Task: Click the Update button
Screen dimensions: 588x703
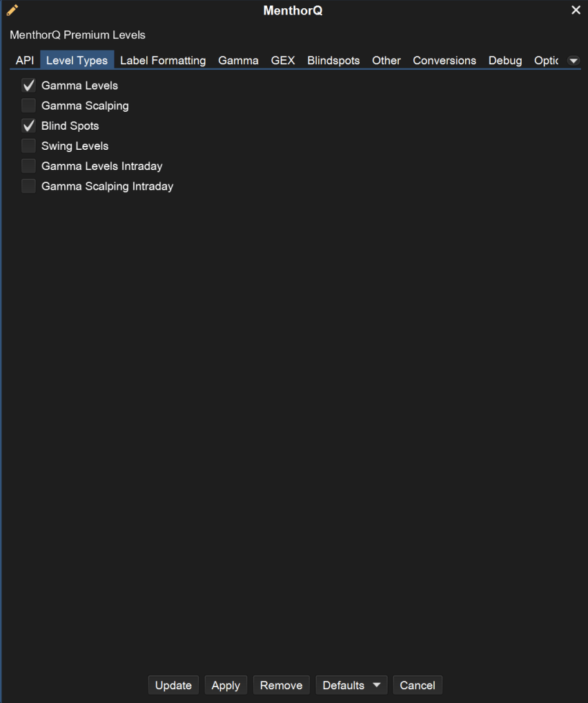Action: [173, 685]
